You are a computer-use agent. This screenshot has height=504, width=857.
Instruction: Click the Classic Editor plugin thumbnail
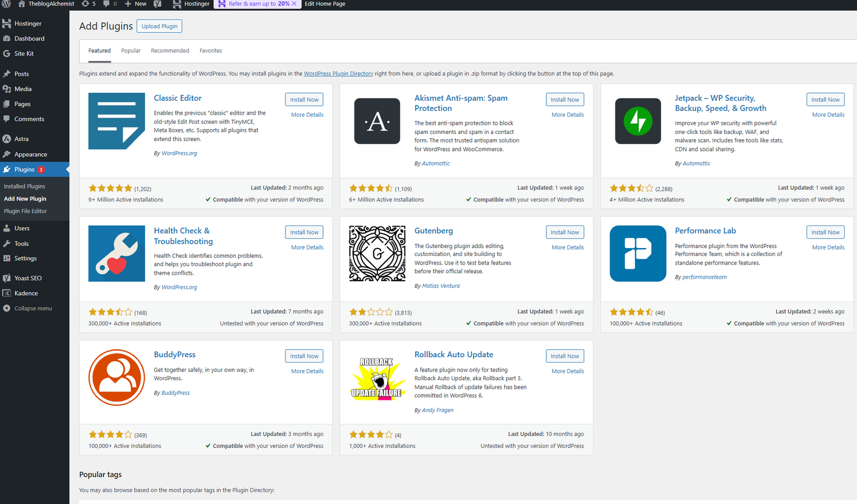pos(117,121)
